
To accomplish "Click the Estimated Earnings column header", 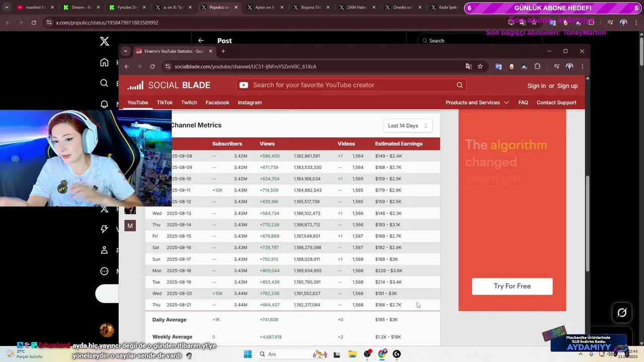I will click(x=398, y=144).
